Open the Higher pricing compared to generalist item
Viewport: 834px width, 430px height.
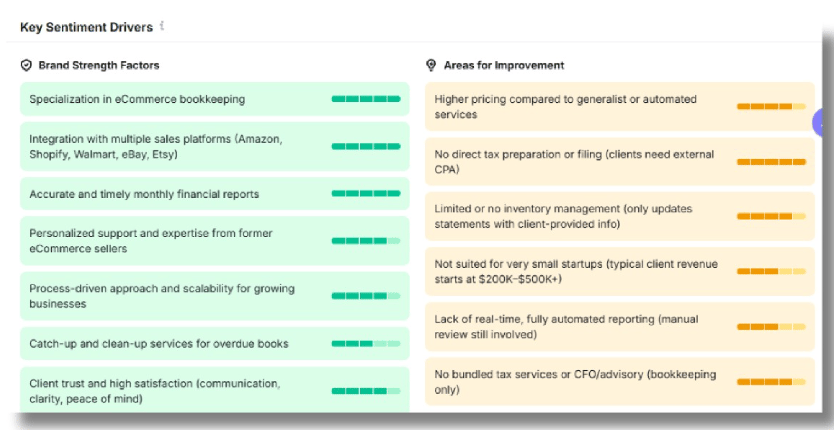point(620,106)
